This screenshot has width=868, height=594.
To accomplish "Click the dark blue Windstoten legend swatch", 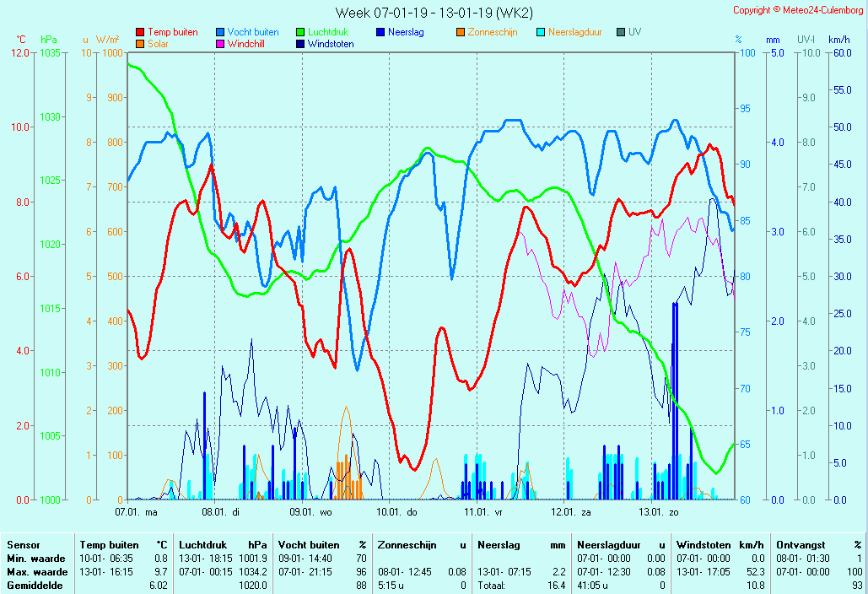I will click(x=300, y=44).
